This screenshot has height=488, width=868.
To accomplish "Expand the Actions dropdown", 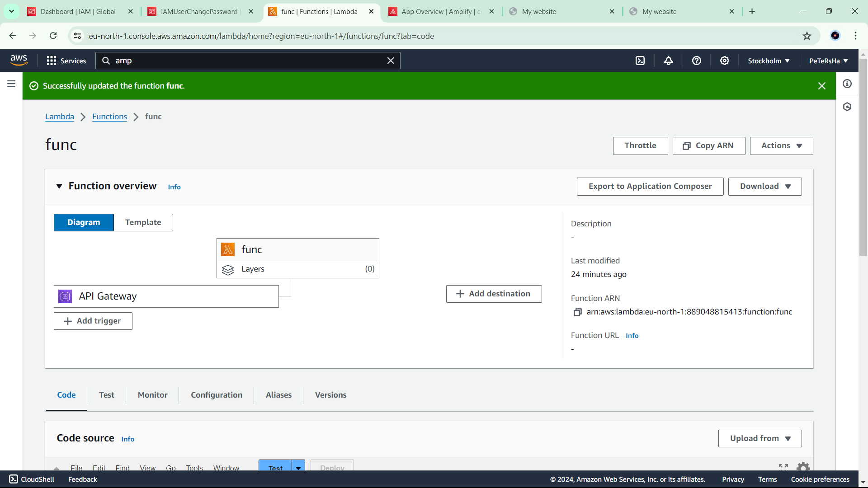I will pyautogui.click(x=781, y=145).
